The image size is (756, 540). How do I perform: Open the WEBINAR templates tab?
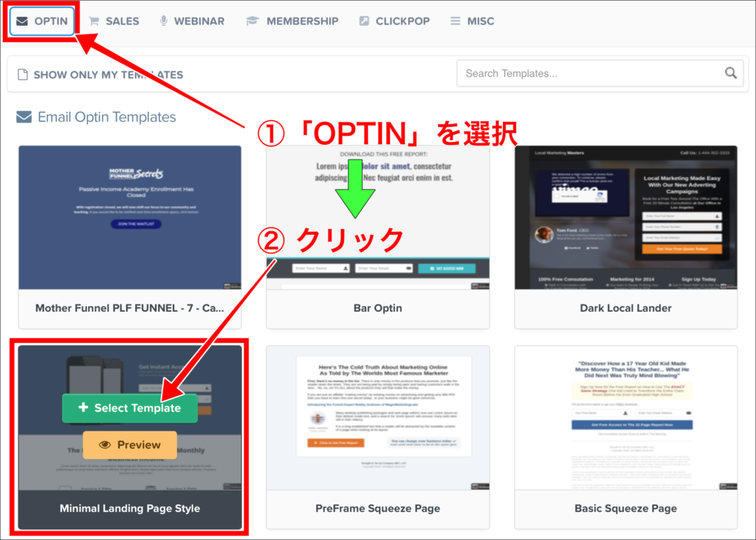pyautogui.click(x=191, y=21)
